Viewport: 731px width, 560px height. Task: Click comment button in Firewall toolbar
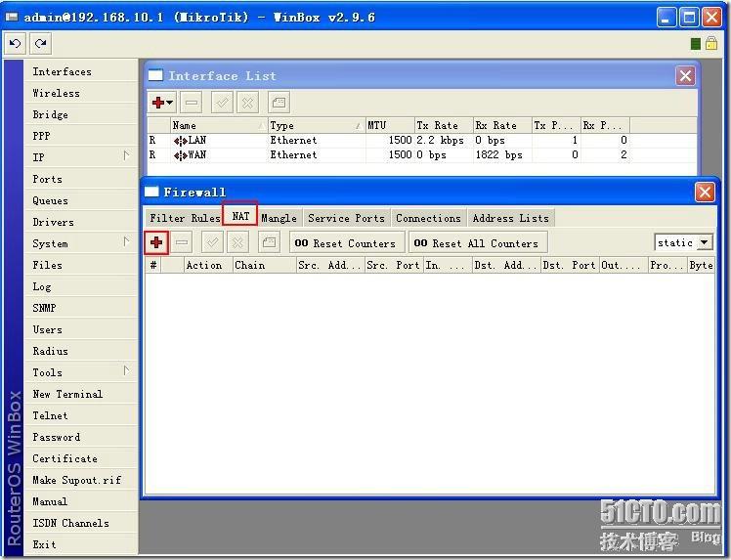(269, 242)
